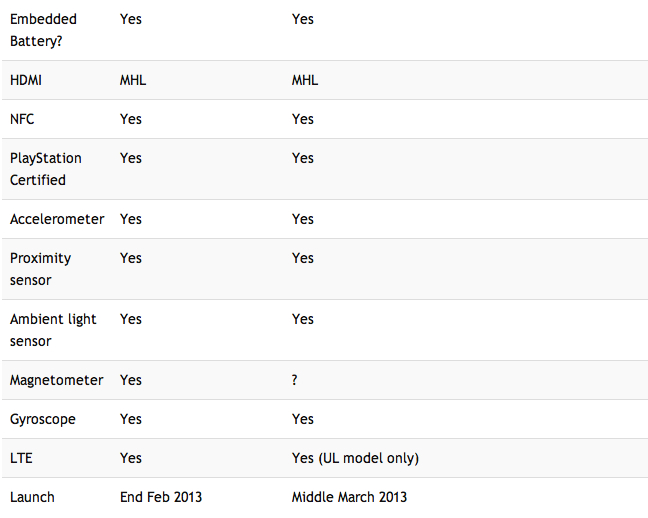Select the first Yes in Gyroscope row
This screenshot has width=648, height=518.
(x=131, y=419)
